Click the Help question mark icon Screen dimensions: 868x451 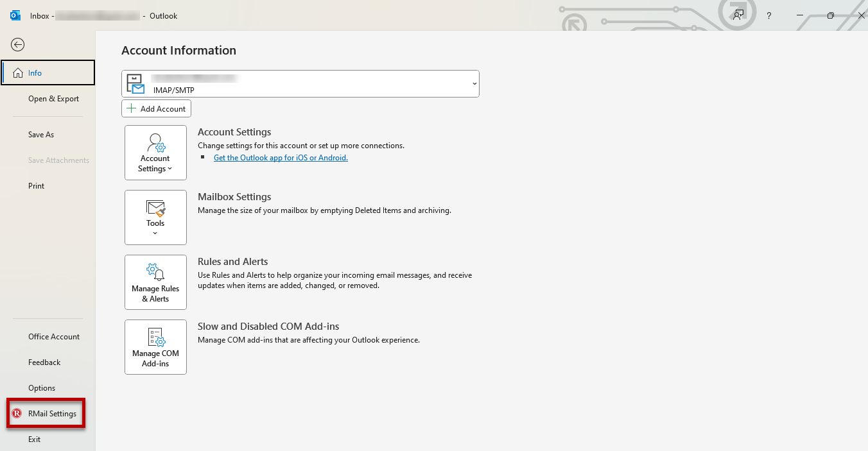coord(769,16)
